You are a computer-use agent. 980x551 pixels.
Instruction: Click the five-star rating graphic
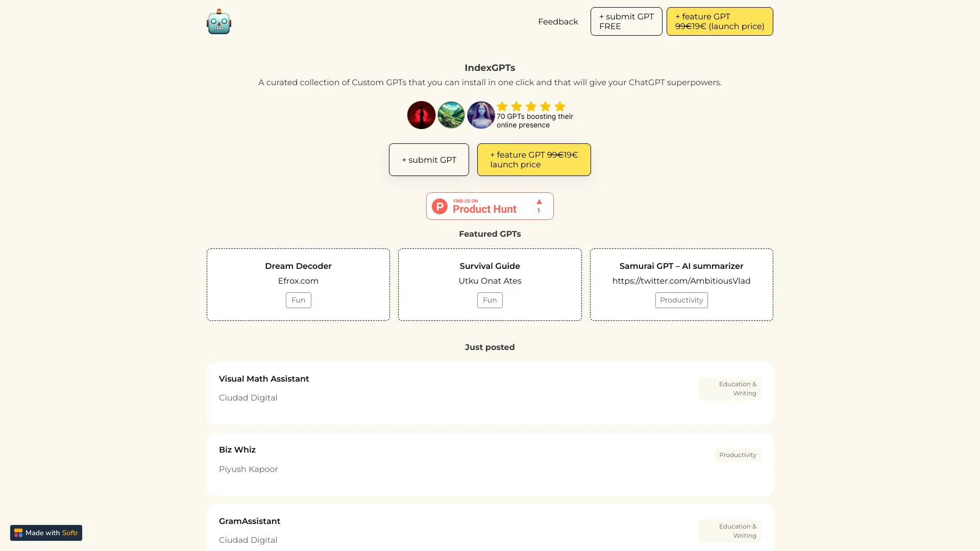coord(531,107)
